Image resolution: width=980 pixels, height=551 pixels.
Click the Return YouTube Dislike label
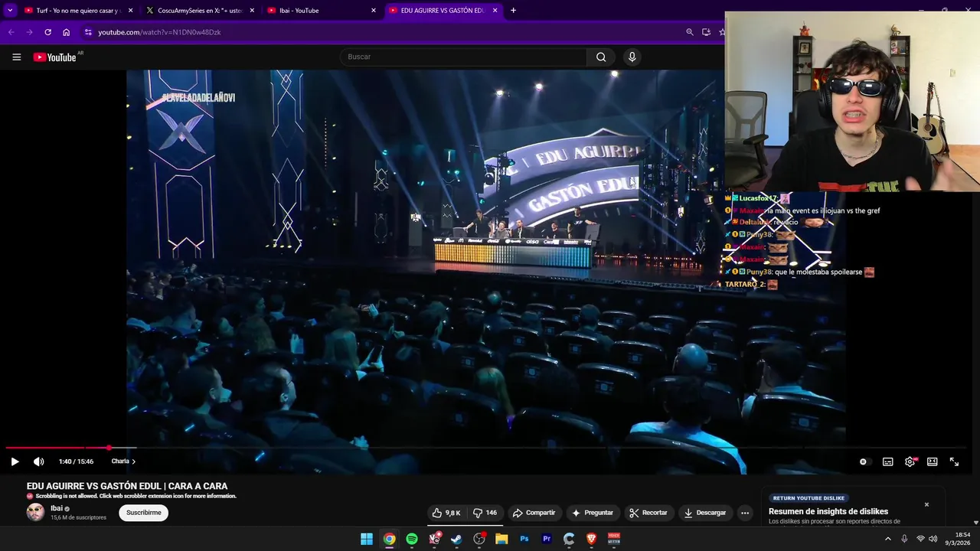[x=809, y=498]
